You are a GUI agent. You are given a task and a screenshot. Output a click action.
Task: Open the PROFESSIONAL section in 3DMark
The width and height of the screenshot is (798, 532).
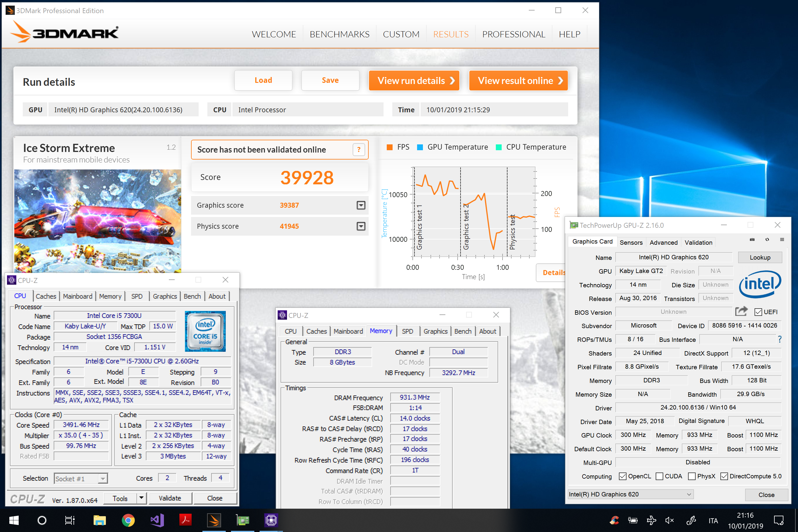click(513, 34)
